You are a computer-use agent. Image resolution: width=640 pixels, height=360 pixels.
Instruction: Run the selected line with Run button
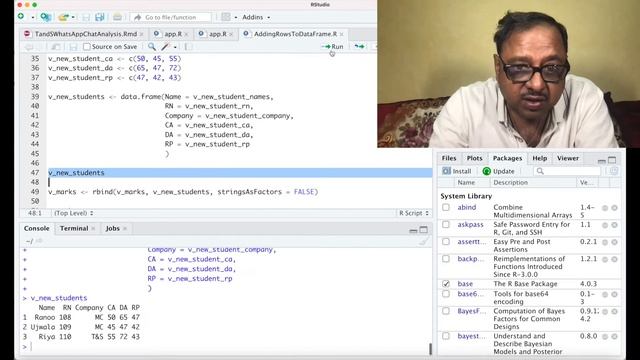(333, 47)
